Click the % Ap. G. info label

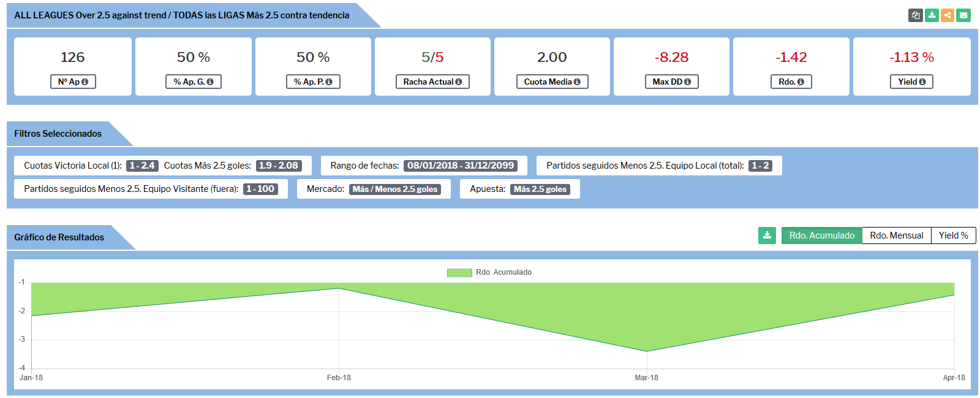194,82
